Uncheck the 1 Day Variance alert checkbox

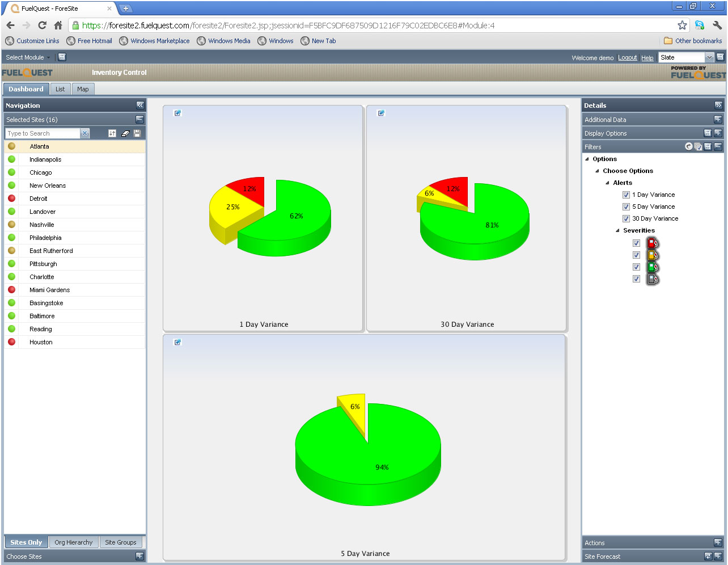tap(626, 195)
